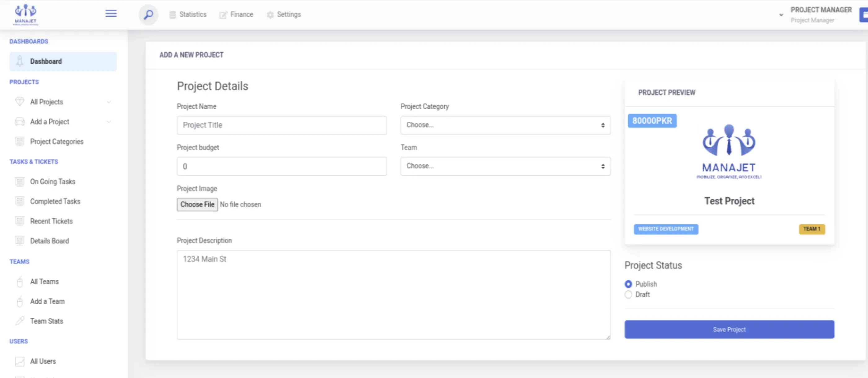Click the Completed Tasks sidebar link
The height and width of the screenshot is (378, 868).
[x=55, y=201]
